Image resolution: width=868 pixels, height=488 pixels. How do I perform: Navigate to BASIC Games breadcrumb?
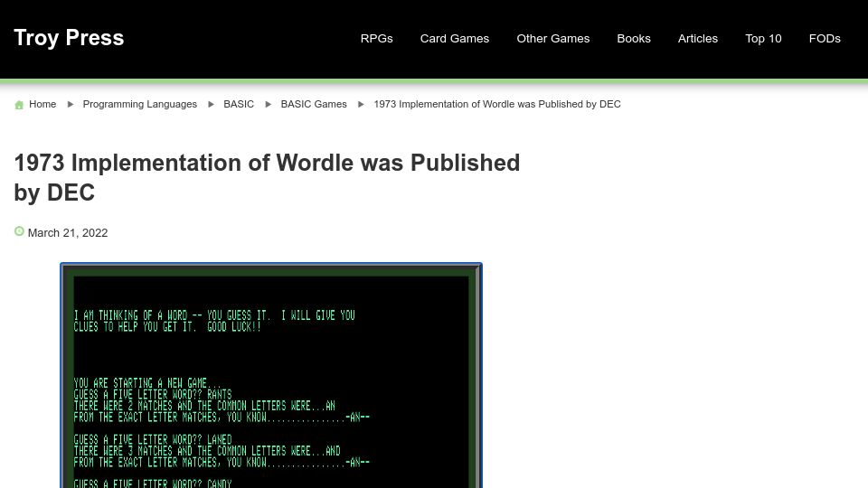314,104
